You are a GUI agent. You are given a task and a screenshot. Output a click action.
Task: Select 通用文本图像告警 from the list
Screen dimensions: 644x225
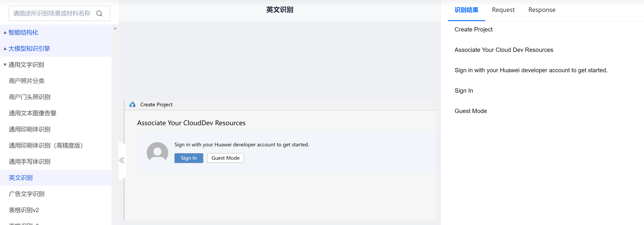click(33, 113)
